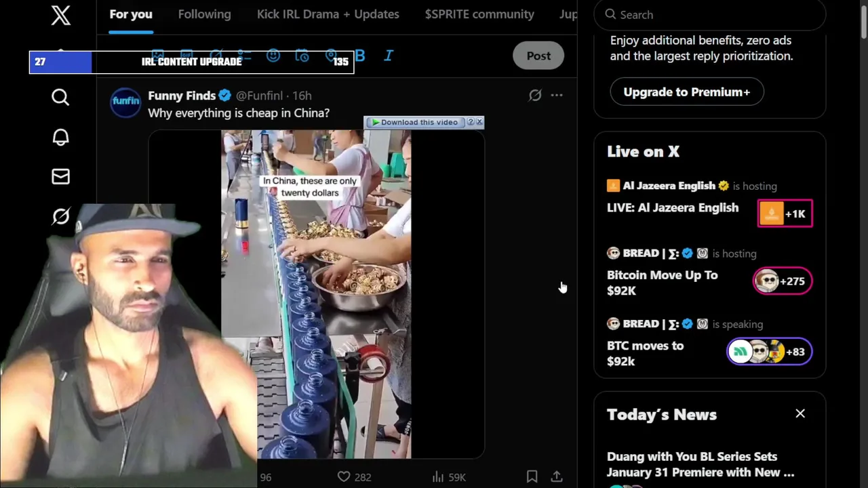Viewport: 868px width, 488px height.
Task: Click Grok explain icon on Funny Finds post
Action: pos(535,96)
